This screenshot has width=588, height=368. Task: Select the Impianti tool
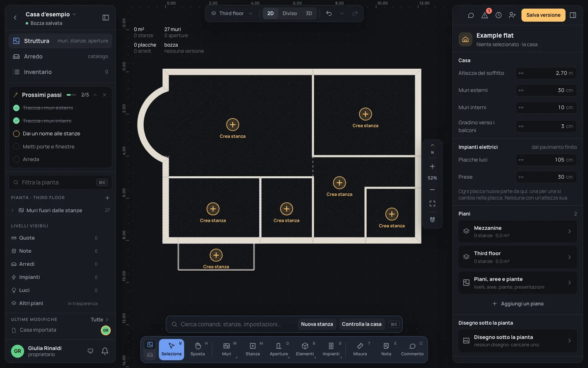pos(331,350)
